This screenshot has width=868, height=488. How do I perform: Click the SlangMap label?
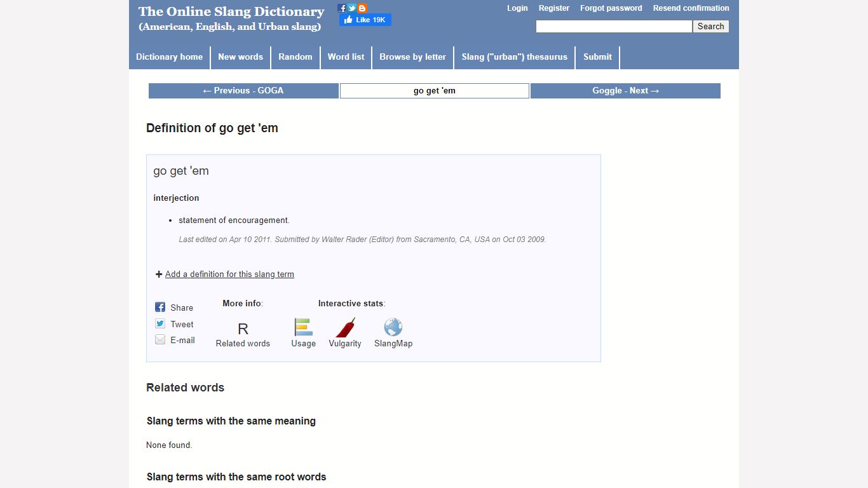[393, 344]
